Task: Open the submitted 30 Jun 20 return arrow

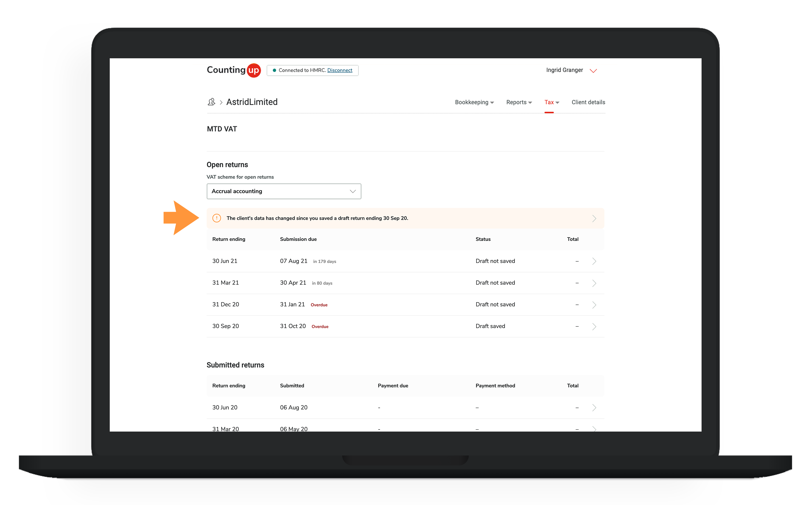Action: click(594, 407)
